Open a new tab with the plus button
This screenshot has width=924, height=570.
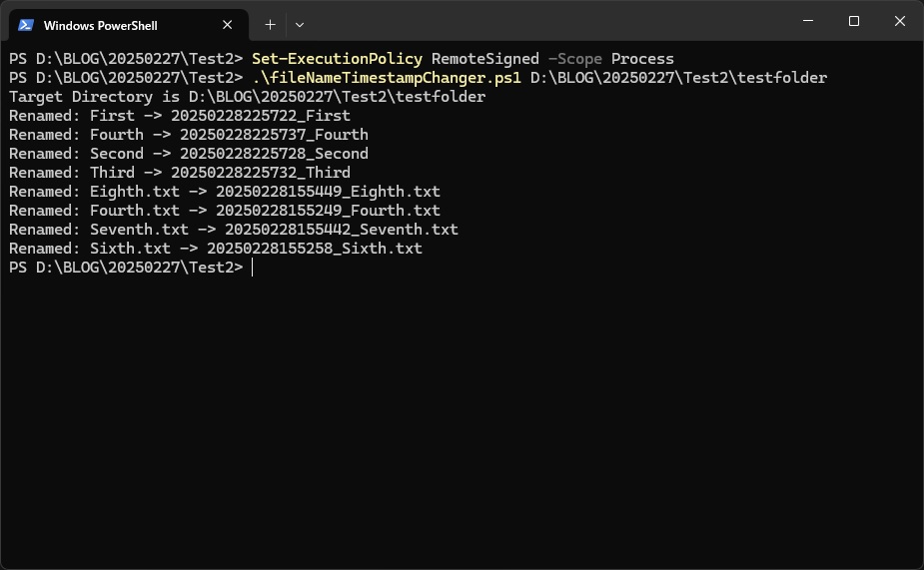(x=270, y=25)
